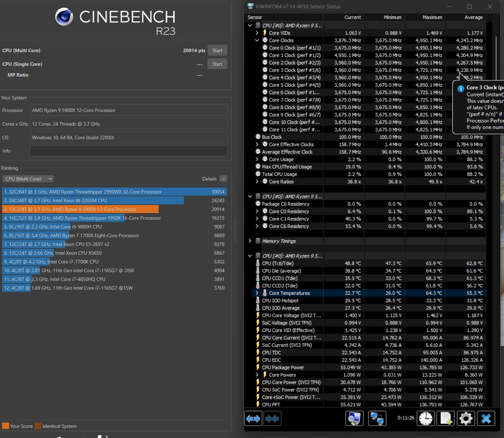
Task: Click the 0:11:26 elapsed timer text
Action: (x=405, y=418)
